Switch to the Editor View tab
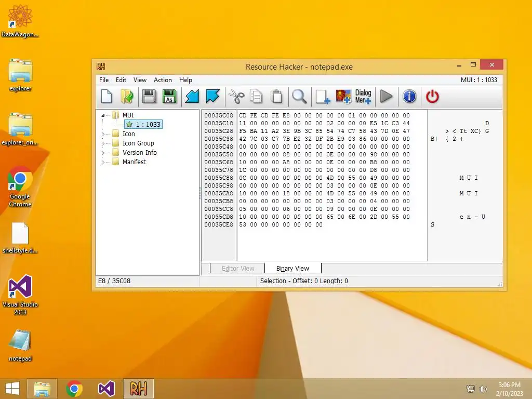 237,269
